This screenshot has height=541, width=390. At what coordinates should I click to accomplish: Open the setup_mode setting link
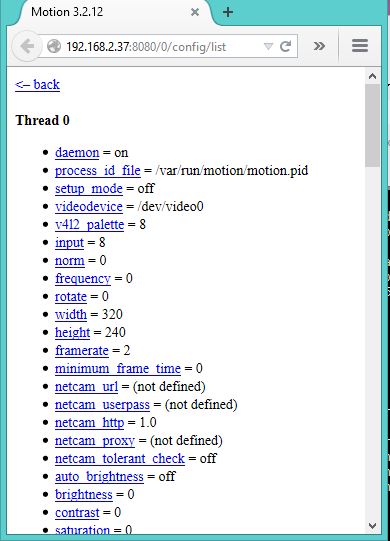(x=89, y=188)
